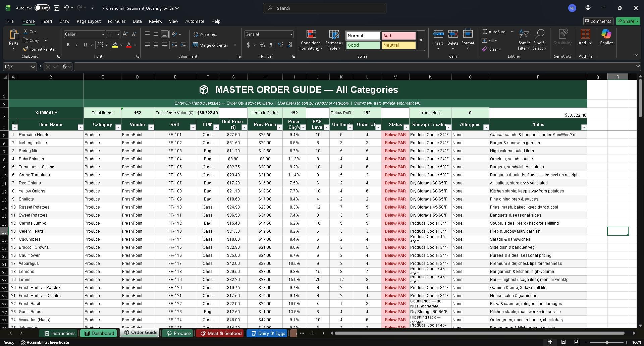Cut the selection with the scissors
The image size is (644, 346).
click(x=30, y=32)
